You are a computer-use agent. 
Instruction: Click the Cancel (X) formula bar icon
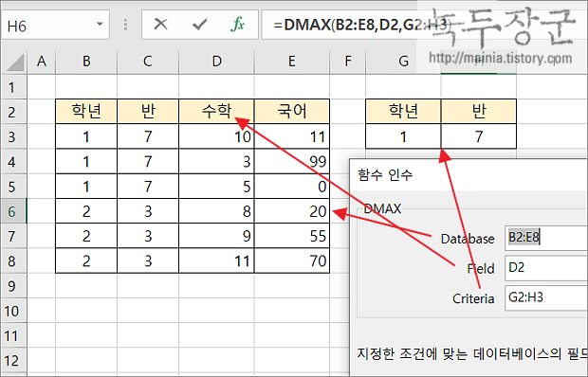point(160,25)
